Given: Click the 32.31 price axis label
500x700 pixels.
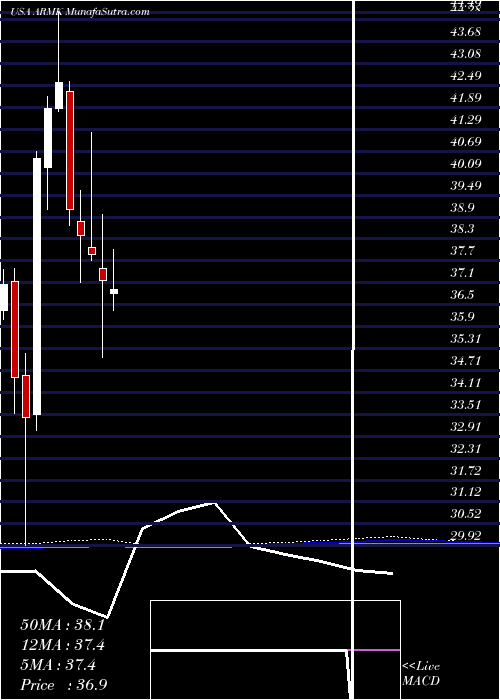Looking at the screenshot, I should (x=465, y=448).
